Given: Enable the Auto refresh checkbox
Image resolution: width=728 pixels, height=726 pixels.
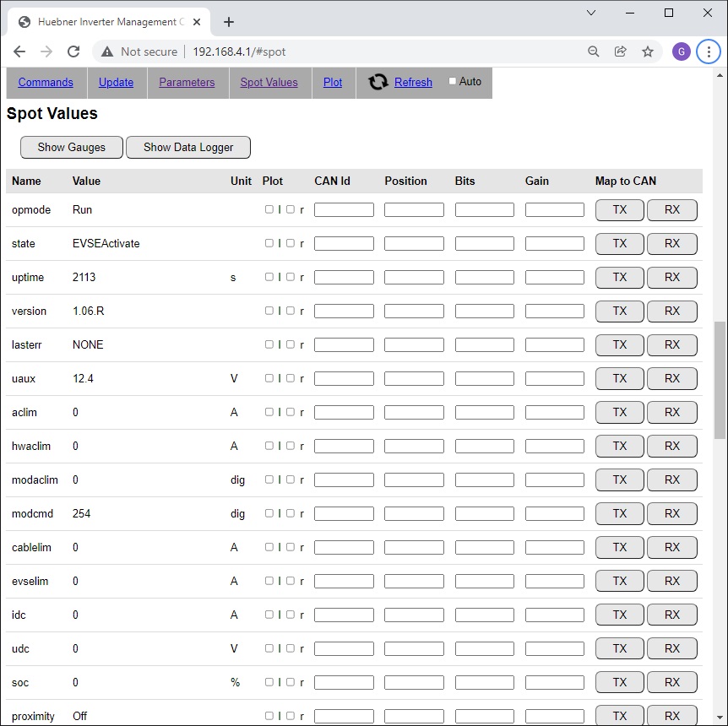Looking at the screenshot, I should pyautogui.click(x=453, y=81).
